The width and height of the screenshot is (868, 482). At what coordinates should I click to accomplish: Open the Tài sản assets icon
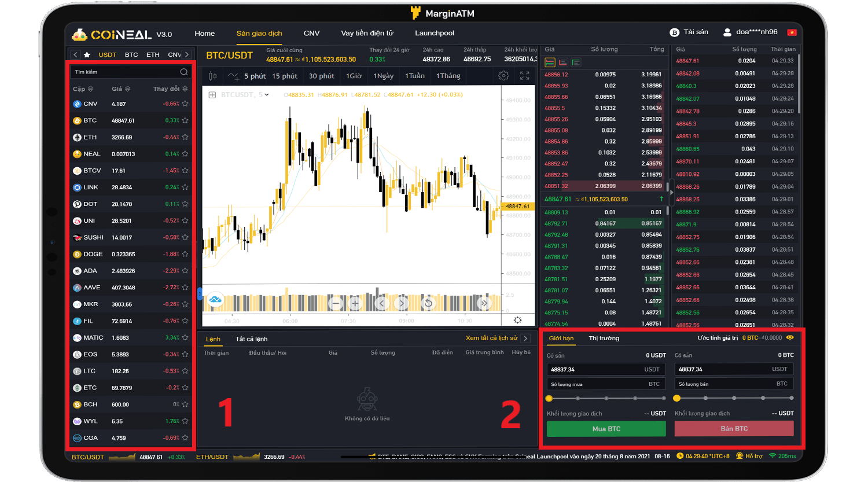[x=674, y=32]
